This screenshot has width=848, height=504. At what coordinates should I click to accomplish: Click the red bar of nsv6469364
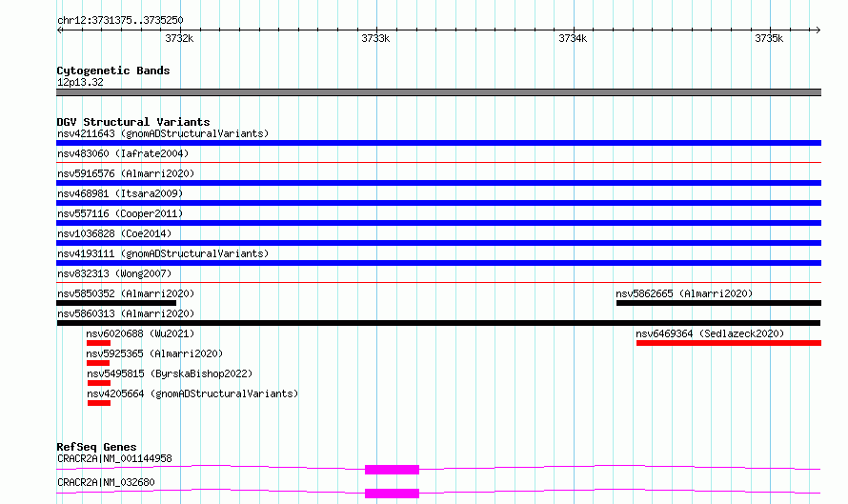pos(729,343)
